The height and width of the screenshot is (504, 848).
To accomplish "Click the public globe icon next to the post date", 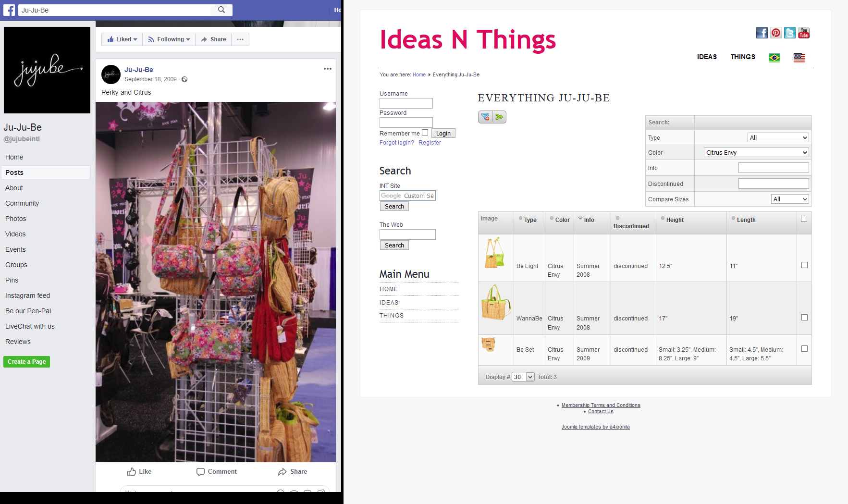I will 184,79.
